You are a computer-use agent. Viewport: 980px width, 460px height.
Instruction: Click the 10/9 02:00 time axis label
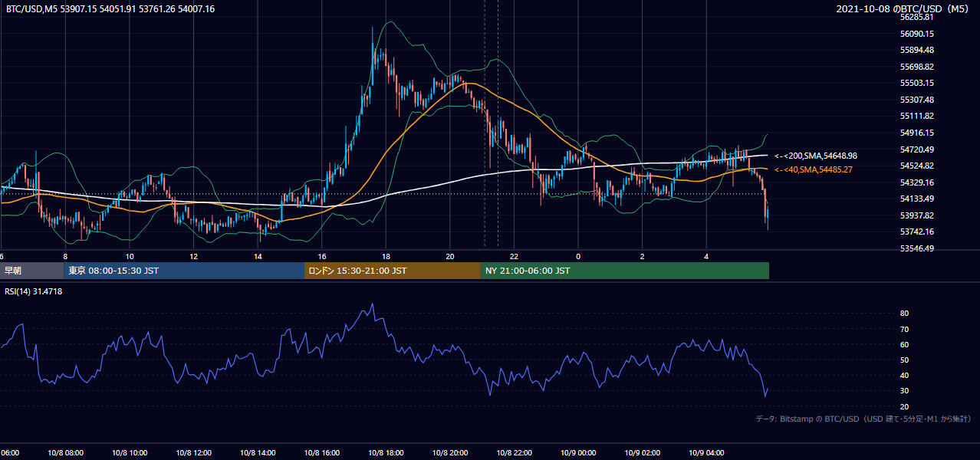coord(642,452)
